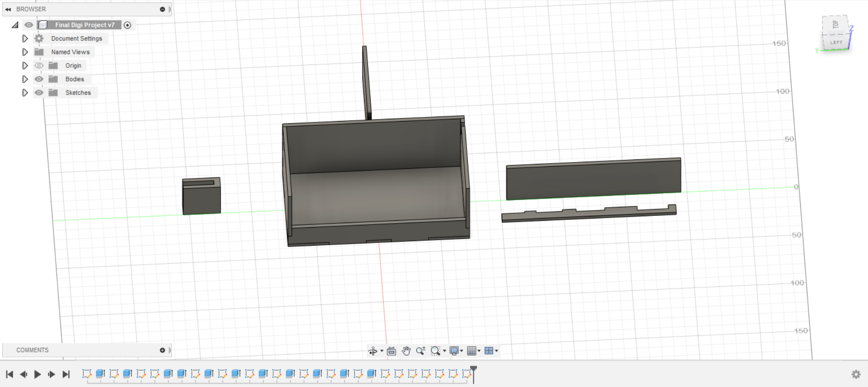Expand Document Settings node
Image resolution: width=868 pixels, height=387 pixels.
click(25, 38)
